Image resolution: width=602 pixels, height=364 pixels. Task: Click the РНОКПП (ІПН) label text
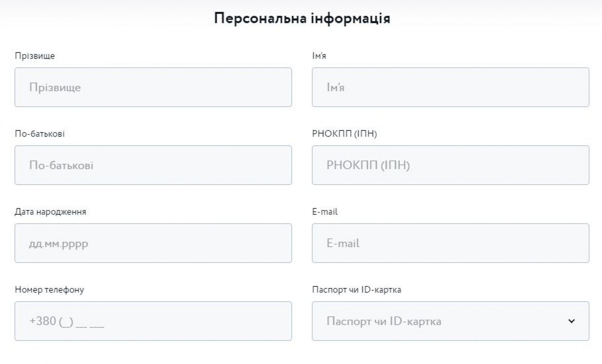[x=344, y=134]
